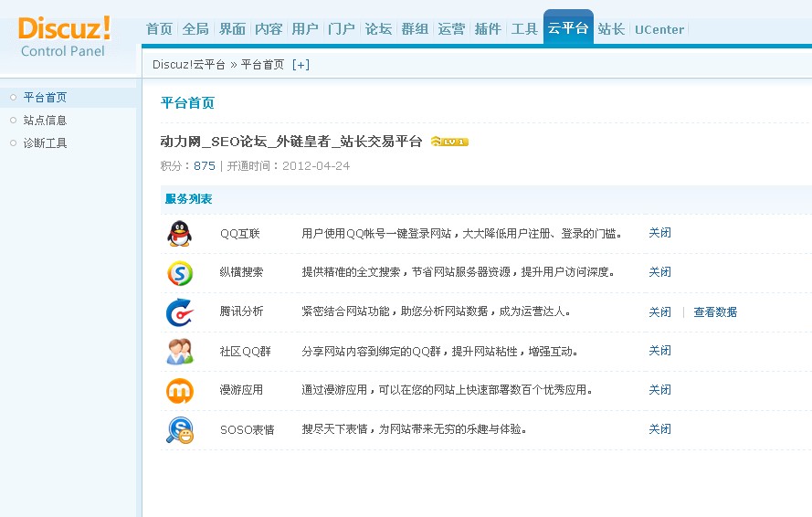Expand the [+] breadcrumb shortcut
The height and width of the screenshot is (517, 812).
tap(301, 65)
